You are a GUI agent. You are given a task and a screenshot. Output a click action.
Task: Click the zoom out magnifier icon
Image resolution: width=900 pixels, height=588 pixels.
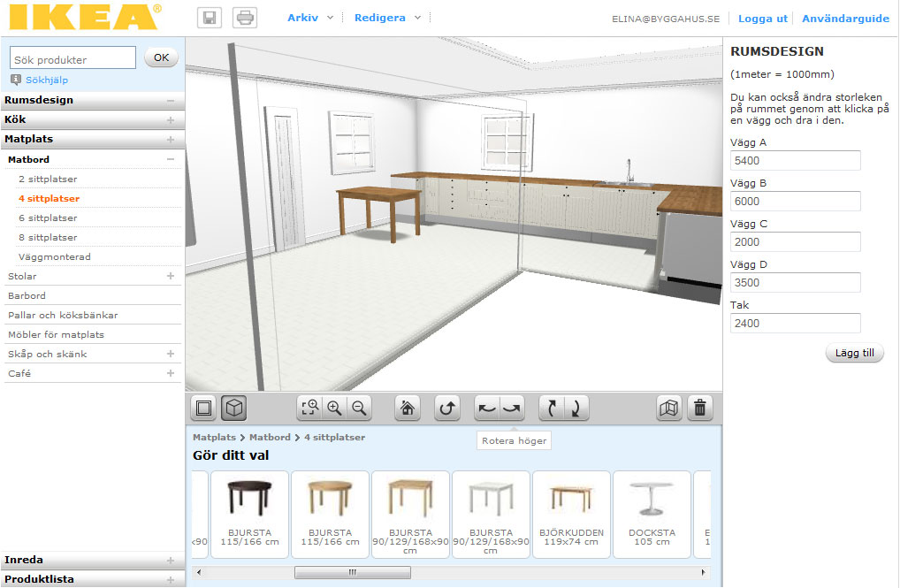click(x=359, y=408)
